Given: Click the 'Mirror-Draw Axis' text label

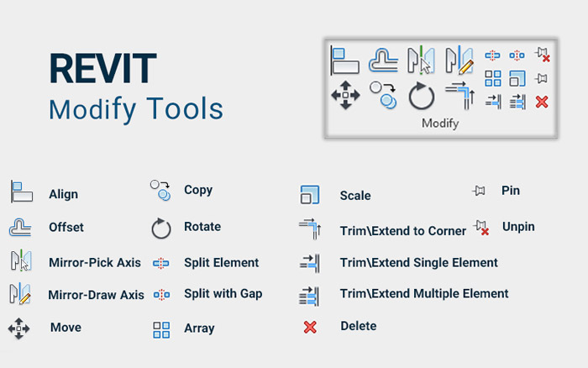Looking at the screenshot, I should tap(96, 295).
